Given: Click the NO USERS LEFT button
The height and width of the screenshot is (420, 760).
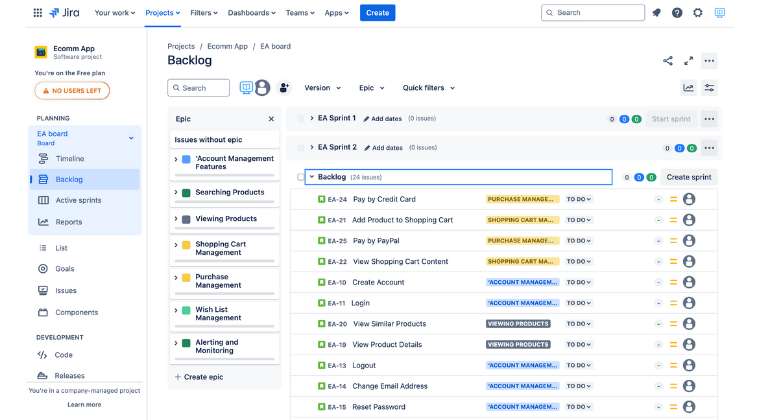Looking at the screenshot, I should (x=72, y=91).
